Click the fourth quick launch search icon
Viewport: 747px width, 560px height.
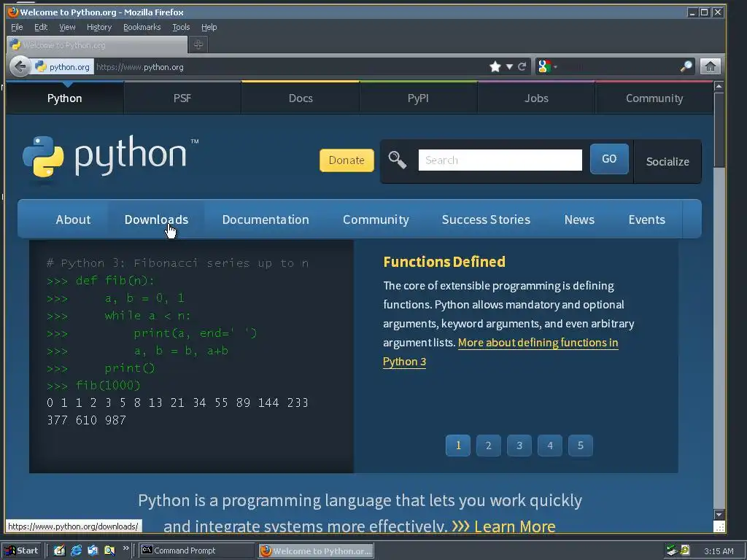pos(109,551)
